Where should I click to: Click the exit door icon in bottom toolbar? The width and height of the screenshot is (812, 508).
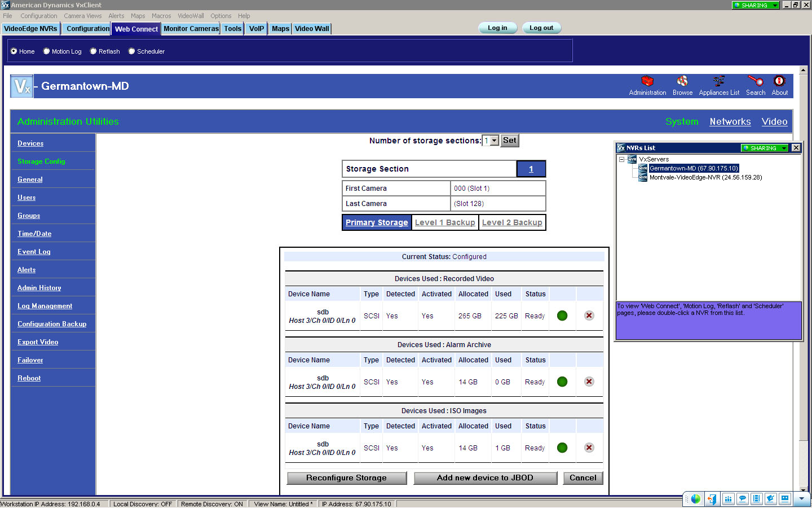713,499
